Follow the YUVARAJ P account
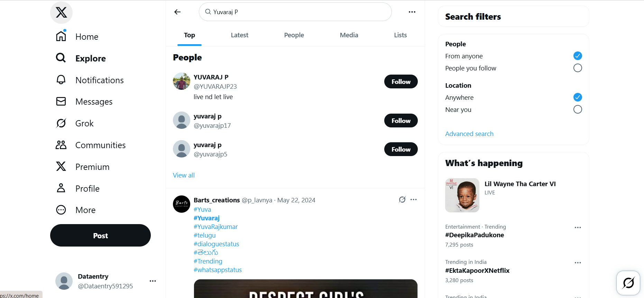 (401, 82)
